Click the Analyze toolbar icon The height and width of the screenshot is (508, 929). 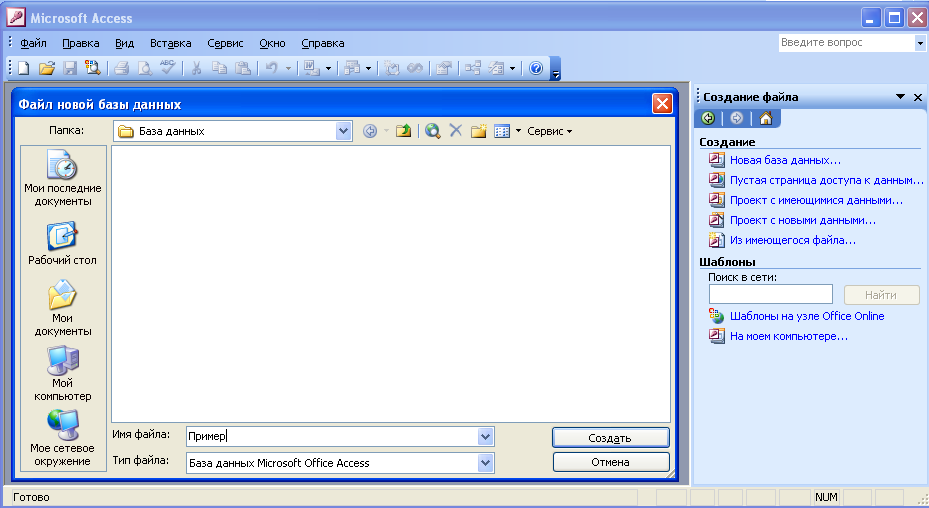pos(353,69)
